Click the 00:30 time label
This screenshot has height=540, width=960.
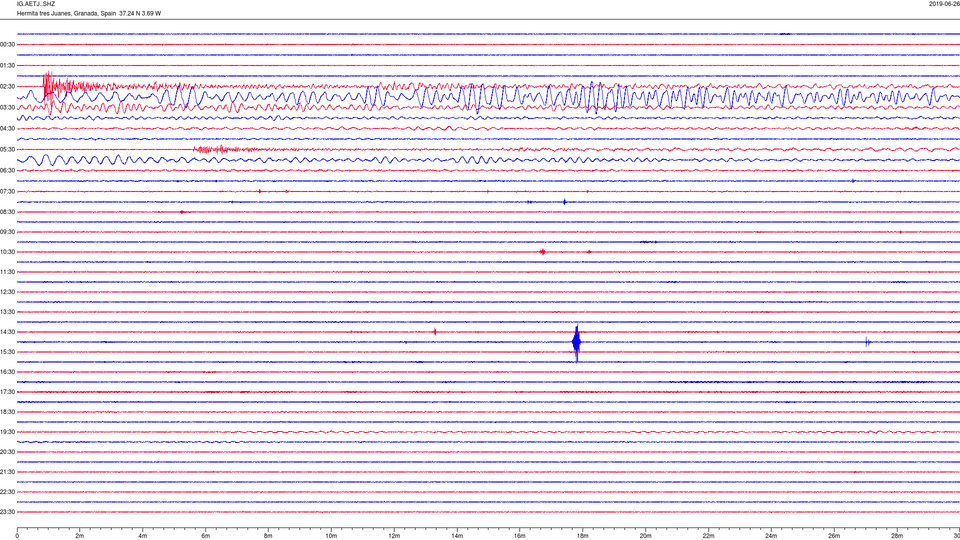pyautogui.click(x=7, y=45)
